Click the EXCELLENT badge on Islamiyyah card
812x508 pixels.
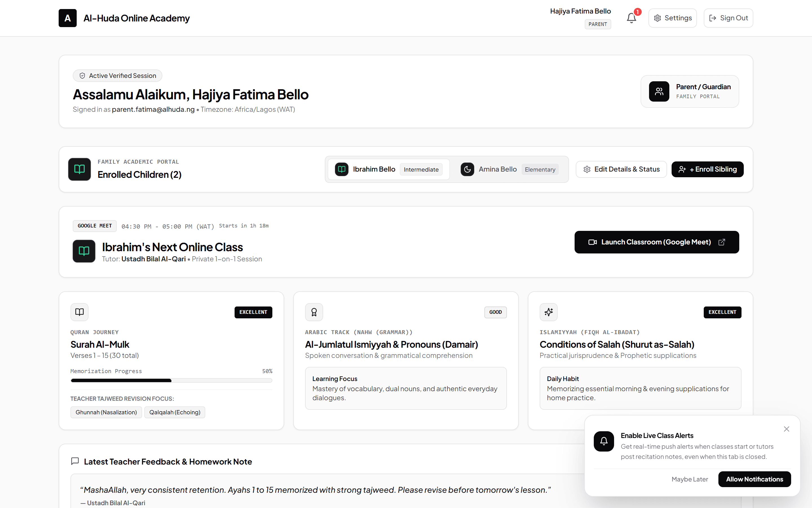pos(722,312)
